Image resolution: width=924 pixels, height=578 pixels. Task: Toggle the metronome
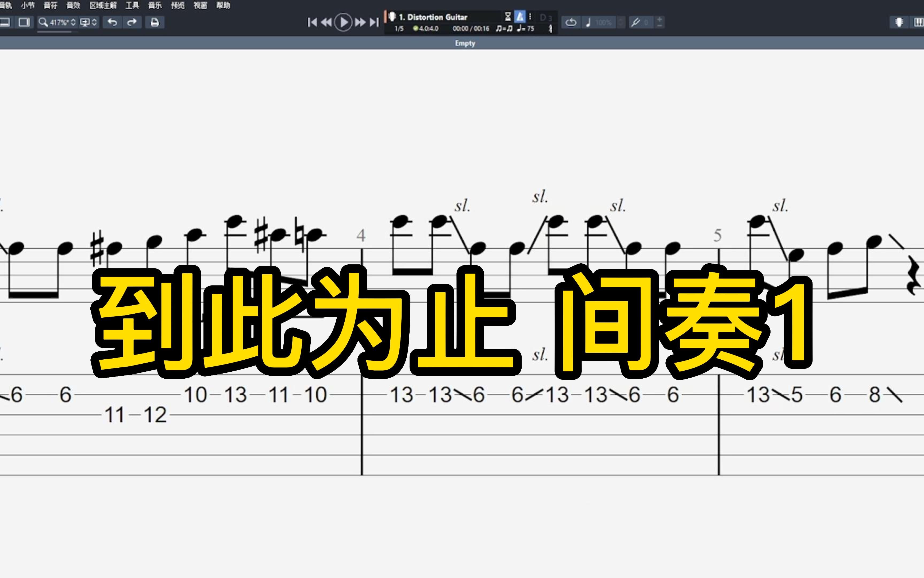pos(520,17)
